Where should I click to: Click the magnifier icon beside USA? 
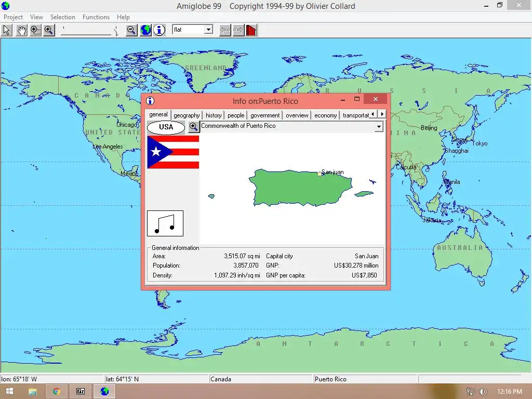(193, 127)
